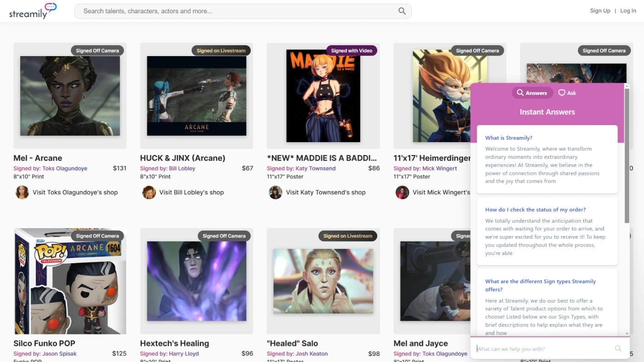Open Mel - Arcane product image

(70, 96)
